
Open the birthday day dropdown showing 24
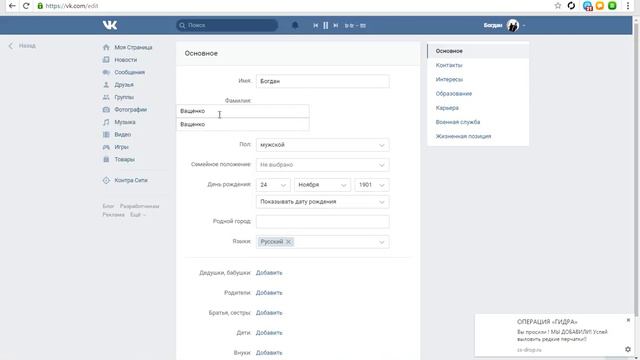(273, 185)
